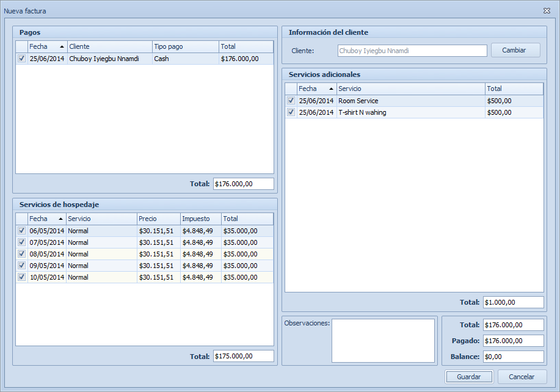Sort additional services by Fecha column header
The height and width of the screenshot is (392, 560).
tap(316, 89)
